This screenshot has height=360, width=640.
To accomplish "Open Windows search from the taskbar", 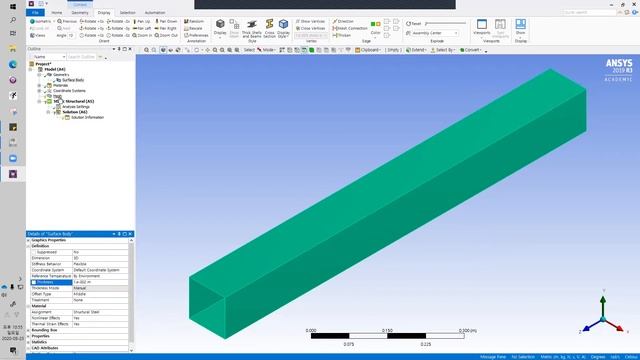I will coord(13,20).
